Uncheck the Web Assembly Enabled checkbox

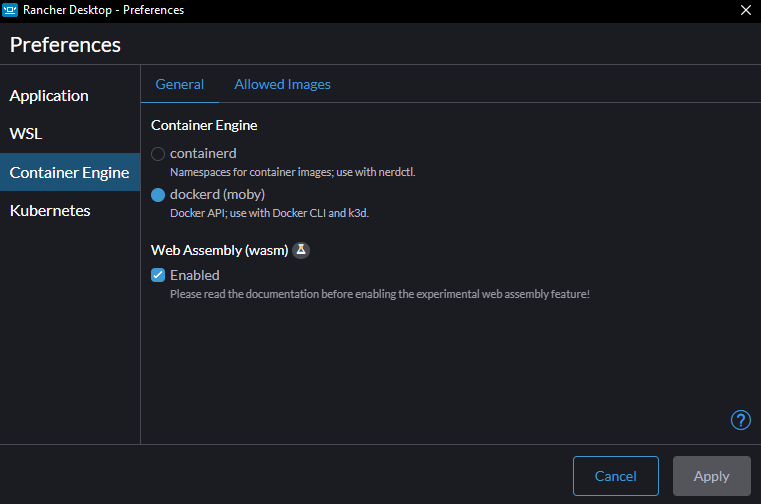point(158,275)
